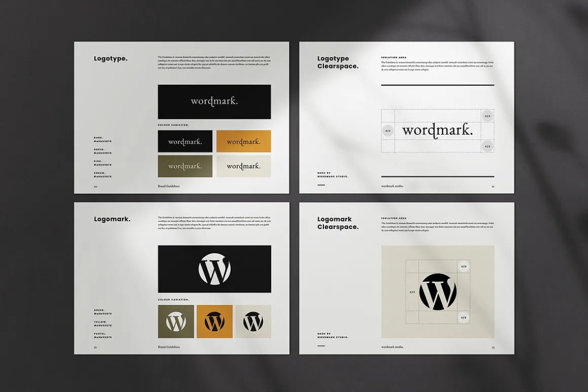Click the left x/2 label beside the clearspace logomark
Image resolution: width=588 pixels, height=392 pixels.
coord(412,292)
